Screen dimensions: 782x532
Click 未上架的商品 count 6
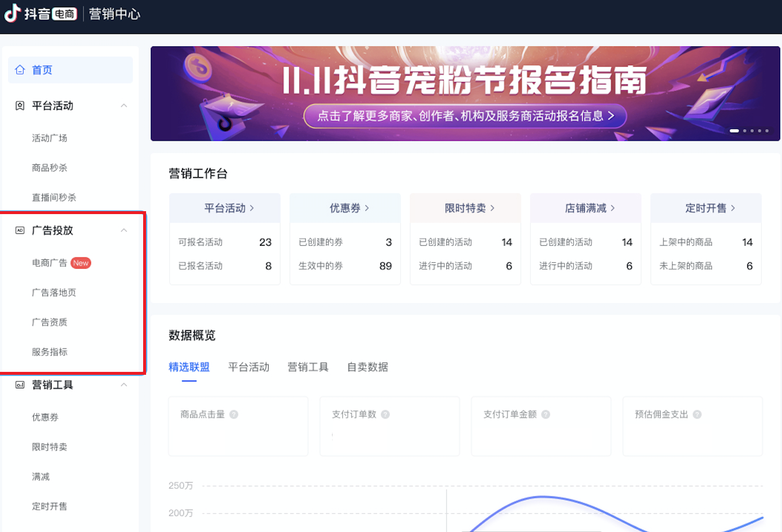point(750,266)
